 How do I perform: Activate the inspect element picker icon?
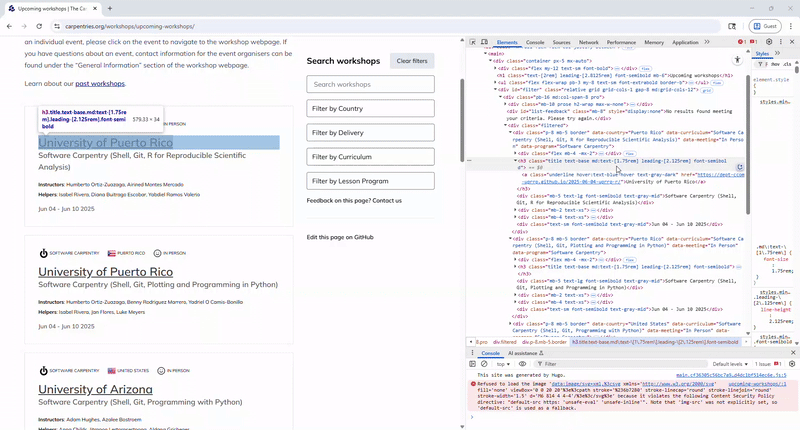pos(473,42)
